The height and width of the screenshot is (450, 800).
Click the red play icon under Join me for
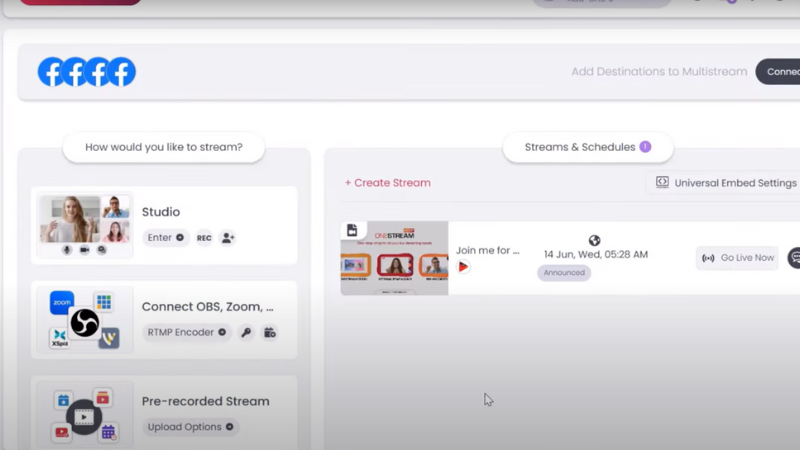coord(463,267)
